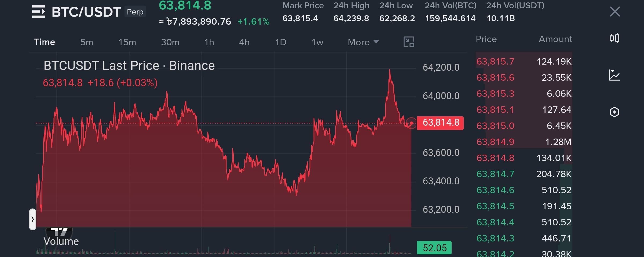The width and height of the screenshot is (644, 257).
Task: Click the +1.61% change percentage
Action: 253,21
